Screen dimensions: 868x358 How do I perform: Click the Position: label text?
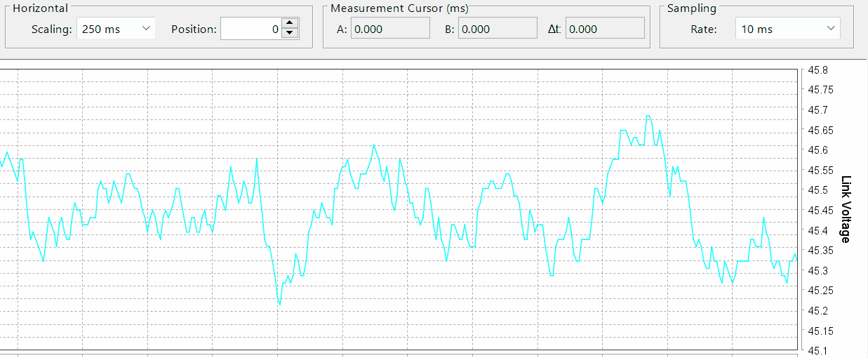pyautogui.click(x=194, y=29)
